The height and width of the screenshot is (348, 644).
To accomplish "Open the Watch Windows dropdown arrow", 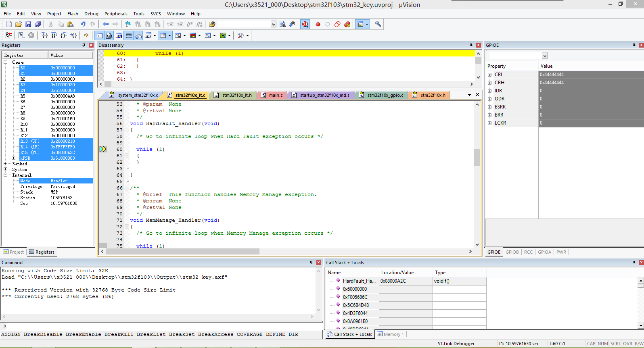I will pos(155,35).
